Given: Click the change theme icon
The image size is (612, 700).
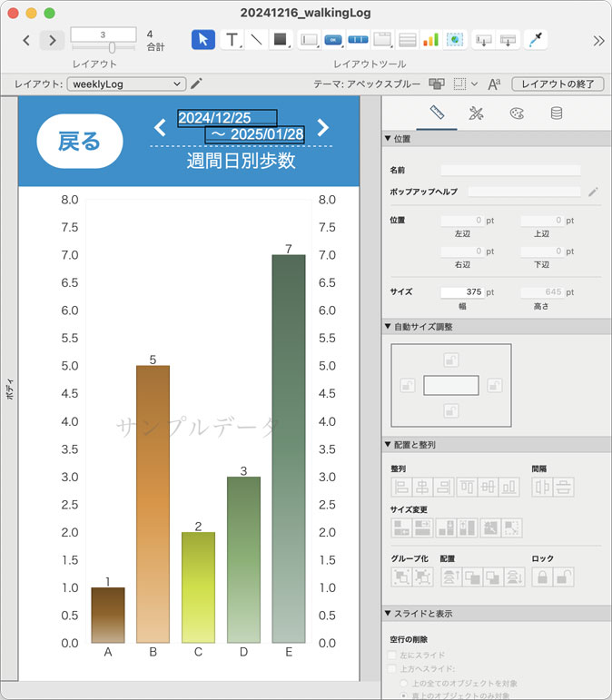Looking at the screenshot, I should pyautogui.click(x=437, y=84).
